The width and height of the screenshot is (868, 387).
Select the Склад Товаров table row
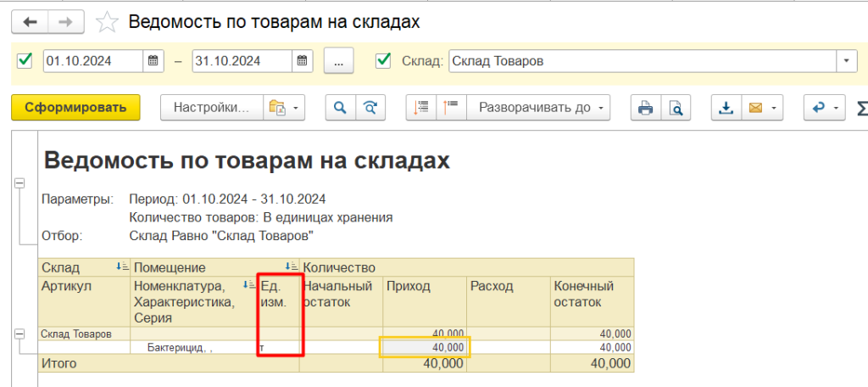pyautogui.click(x=336, y=334)
